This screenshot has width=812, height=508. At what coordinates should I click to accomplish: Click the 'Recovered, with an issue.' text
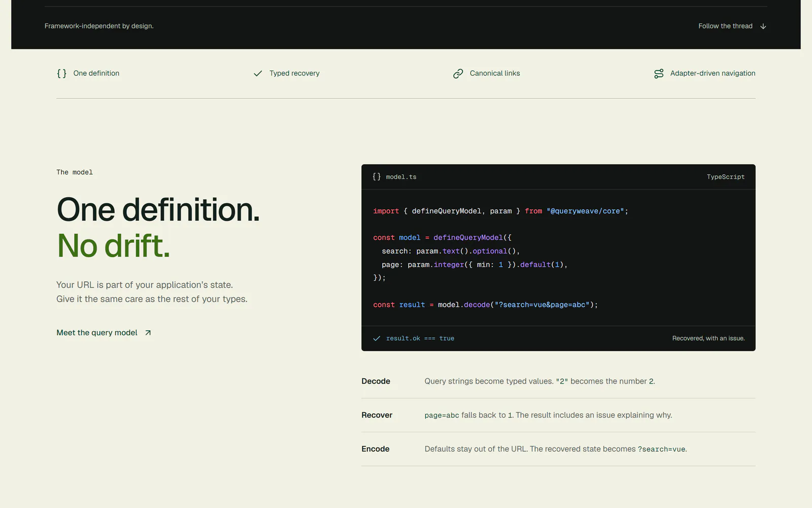[708, 338]
